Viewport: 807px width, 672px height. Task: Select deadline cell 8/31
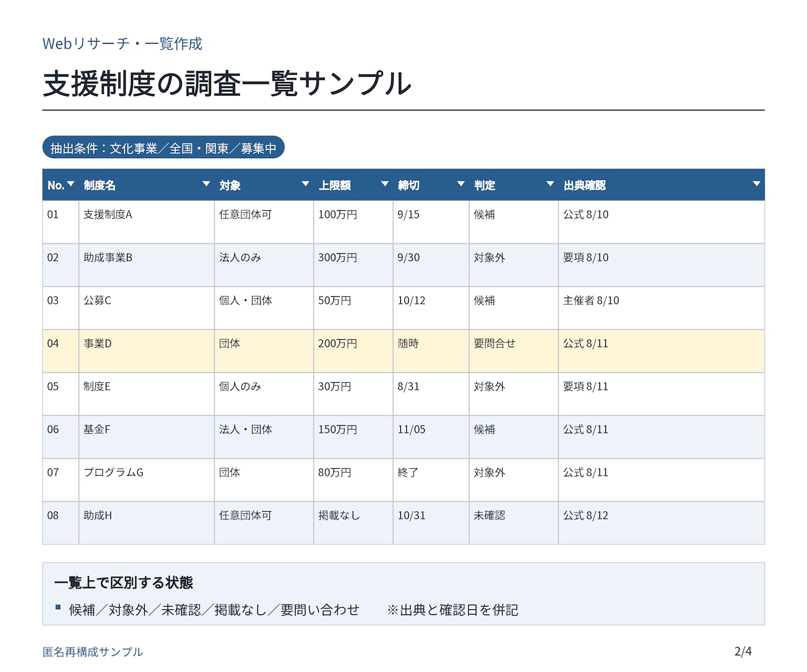tap(431, 394)
